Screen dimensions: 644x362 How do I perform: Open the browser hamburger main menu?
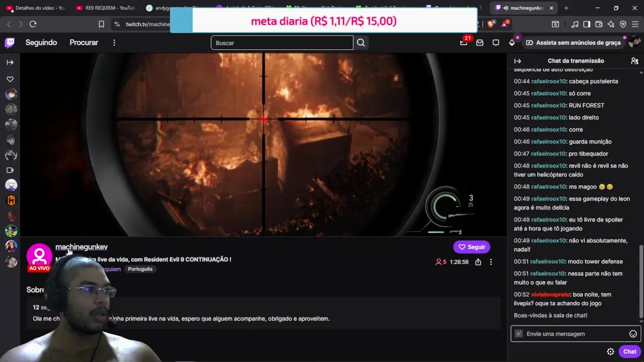point(635,24)
